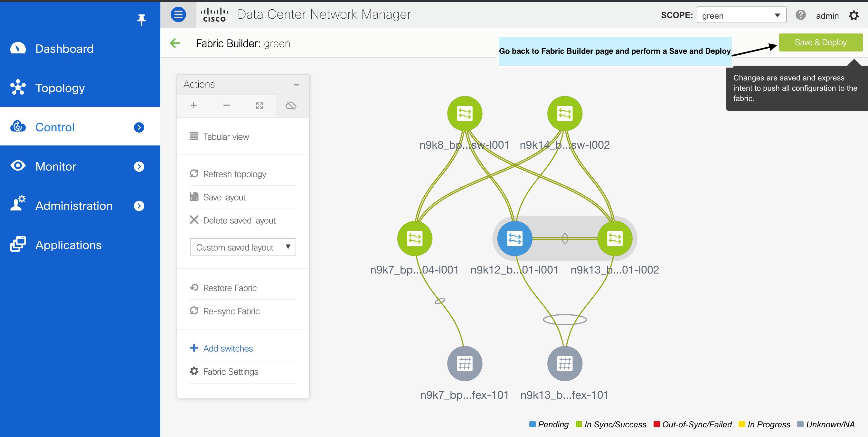868x437 pixels.
Task: Click the In Progress yellow legend swatch
Action: (x=742, y=424)
